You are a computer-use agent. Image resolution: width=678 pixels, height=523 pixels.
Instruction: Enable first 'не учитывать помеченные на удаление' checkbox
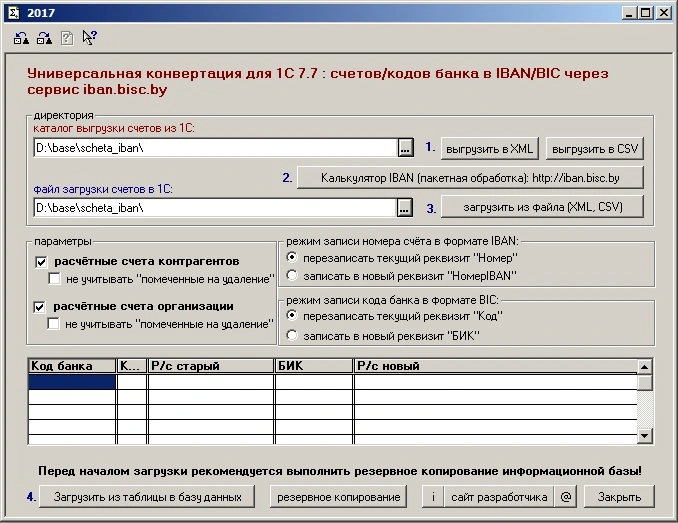tap(56, 278)
